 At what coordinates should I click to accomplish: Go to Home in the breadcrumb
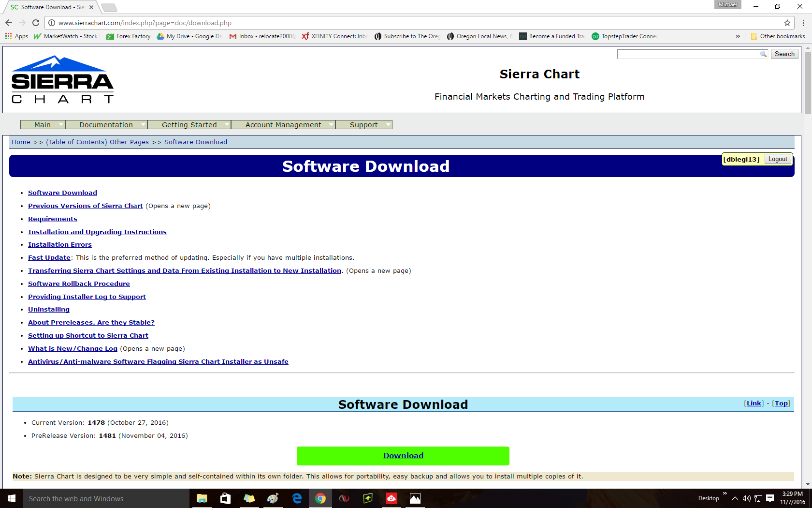pos(21,142)
